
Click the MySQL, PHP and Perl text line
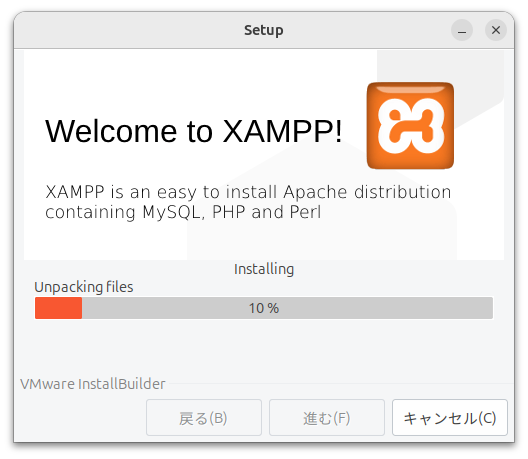pyautogui.click(x=183, y=212)
